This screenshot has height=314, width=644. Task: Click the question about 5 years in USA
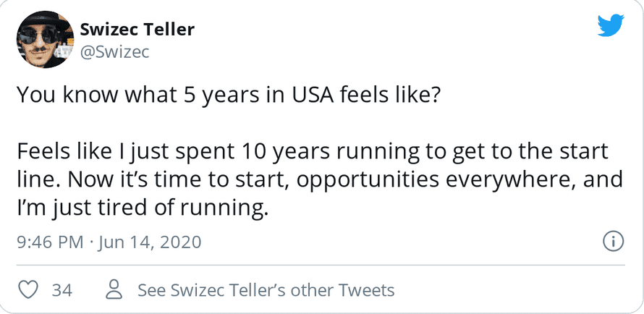(227, 96)
